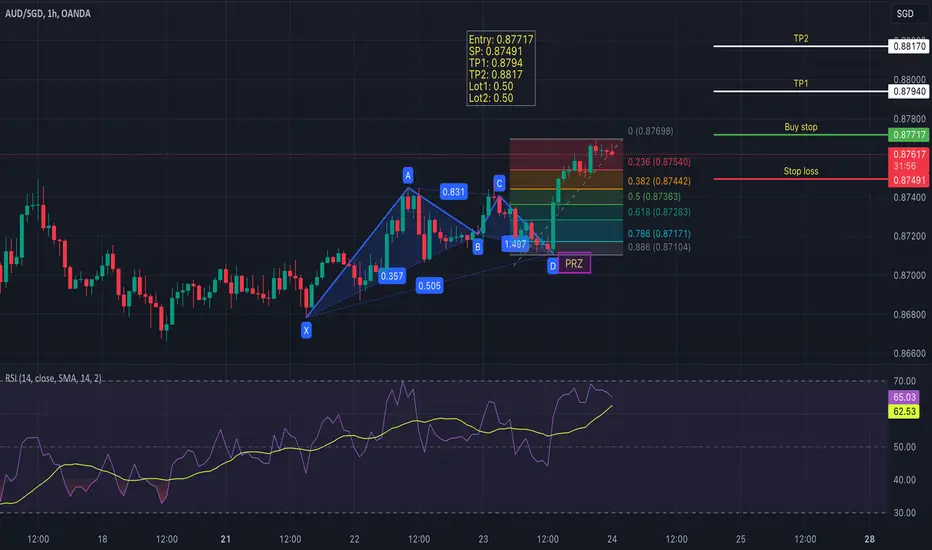The width and height of the screenshot is (932, 550).
Task: Click date 18 on time axis
Action: [x=102, y=539]
